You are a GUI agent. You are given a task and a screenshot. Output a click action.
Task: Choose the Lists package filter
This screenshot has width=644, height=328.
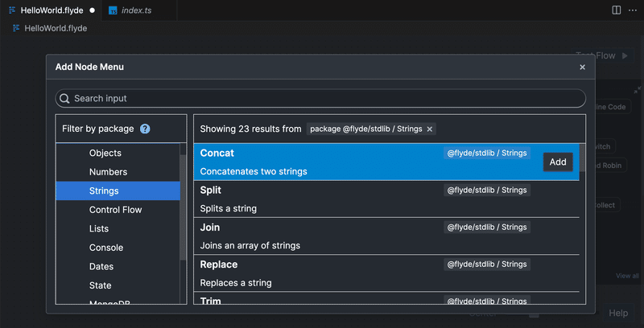click(x=99, y=229)
